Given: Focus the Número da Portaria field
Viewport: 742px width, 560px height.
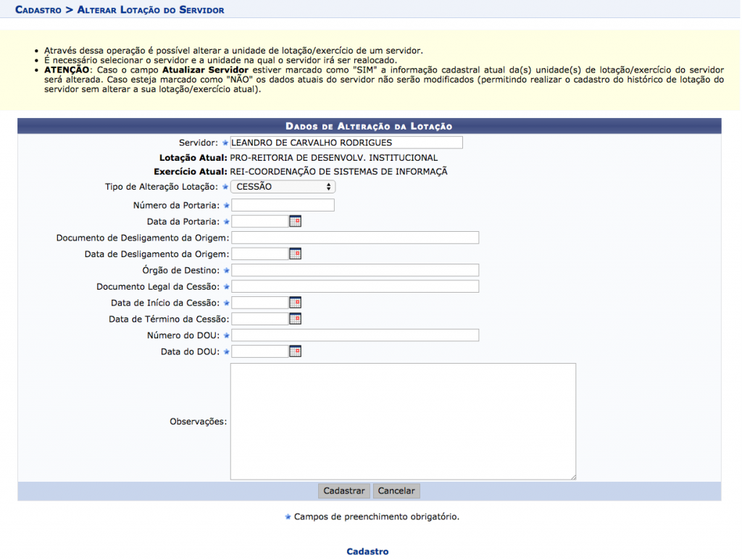Looking at the screenshot, I should [283, 206].
